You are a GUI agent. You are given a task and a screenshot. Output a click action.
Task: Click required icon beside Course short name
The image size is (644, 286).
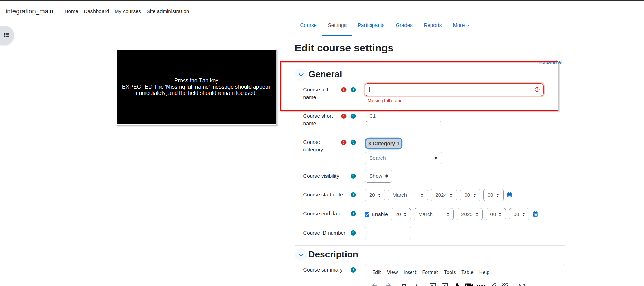[x=344, y=116]
